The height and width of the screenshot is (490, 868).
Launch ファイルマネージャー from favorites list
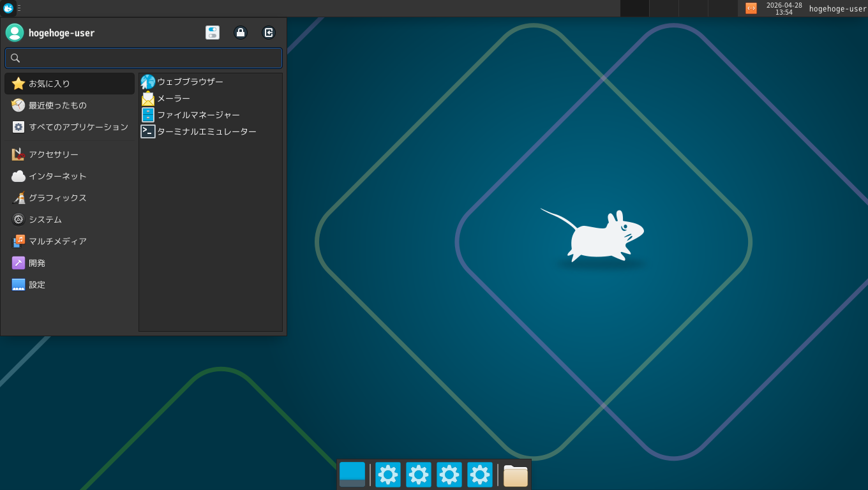pos(198,115)
